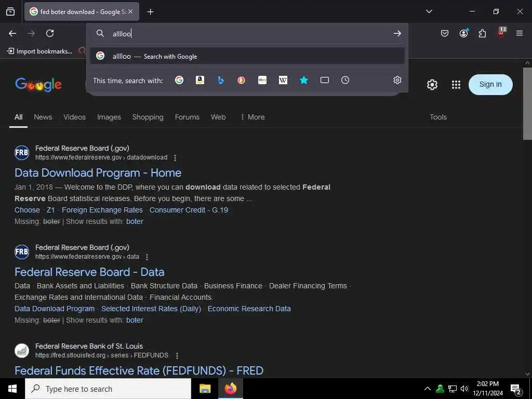532x399 pixels.
Task: Close the 'fed boter download' tab
Action: coord(130,11)
